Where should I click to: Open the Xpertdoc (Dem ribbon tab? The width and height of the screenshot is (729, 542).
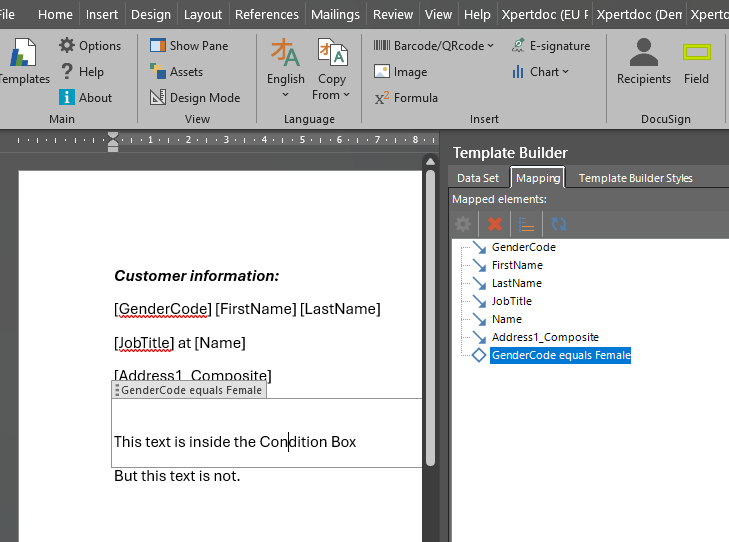(x=639, y=14)
